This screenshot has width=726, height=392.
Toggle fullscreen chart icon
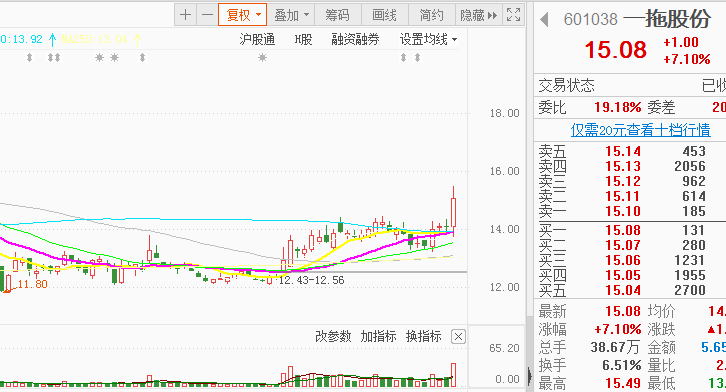coord(513,15)
